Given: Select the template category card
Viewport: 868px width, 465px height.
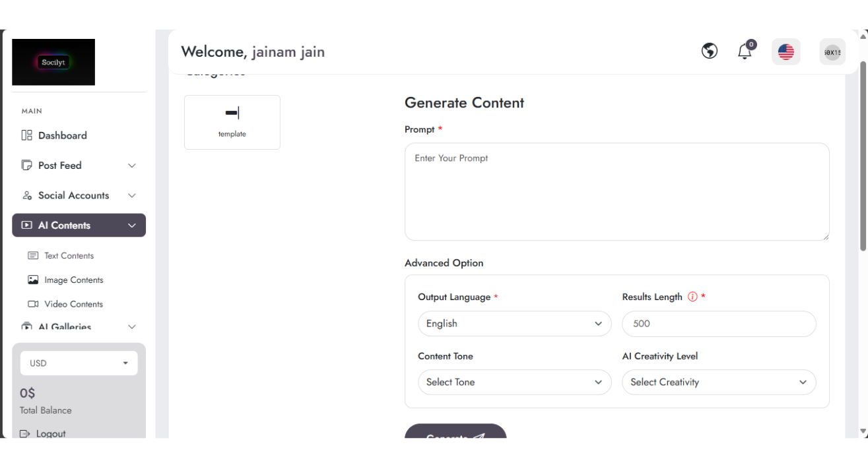Looking at the screenshot, I should click(x=232, y=122).
